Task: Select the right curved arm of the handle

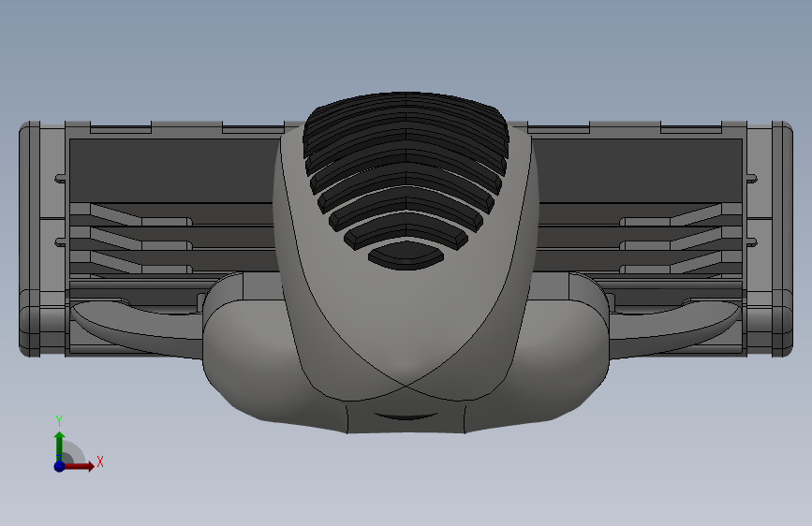Action: (675, 329)
